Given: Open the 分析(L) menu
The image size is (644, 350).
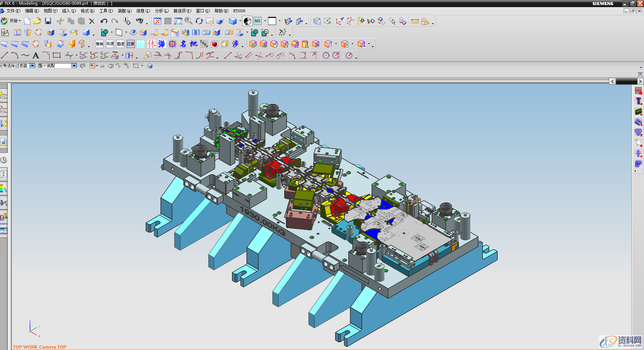Looking at the screenshot, I should click(x=162, y=11).
